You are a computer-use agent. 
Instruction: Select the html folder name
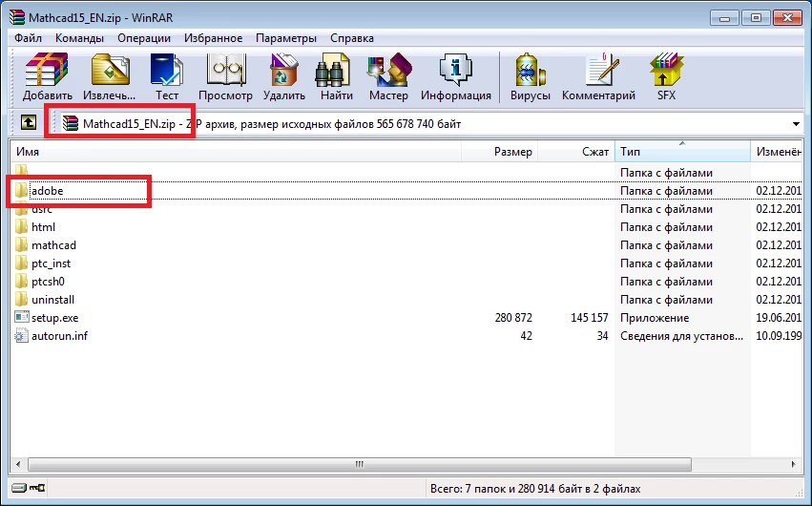click(x=43, y=227)
